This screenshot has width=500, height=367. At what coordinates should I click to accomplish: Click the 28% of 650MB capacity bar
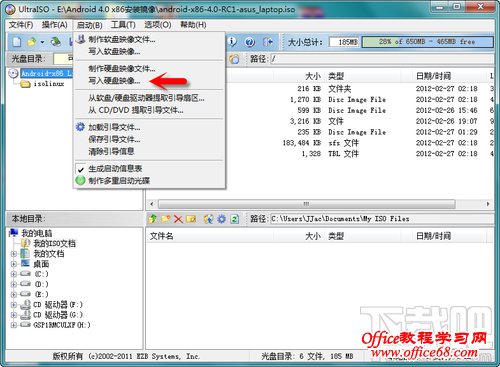pos(427,42)
